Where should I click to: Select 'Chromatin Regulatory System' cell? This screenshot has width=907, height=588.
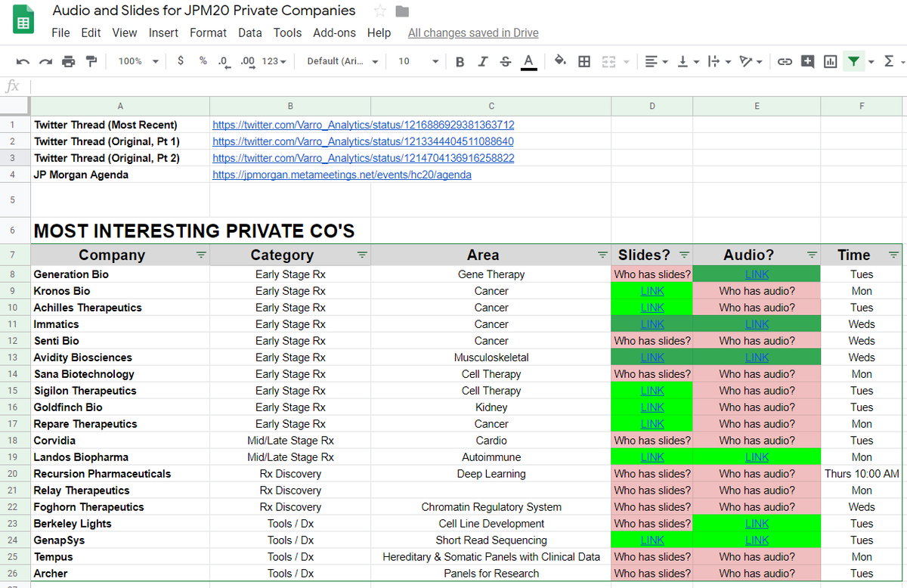(491, 507)
